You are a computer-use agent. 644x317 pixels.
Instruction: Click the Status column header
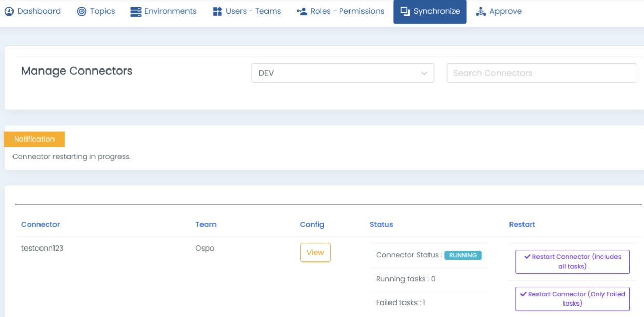point(381,225)
